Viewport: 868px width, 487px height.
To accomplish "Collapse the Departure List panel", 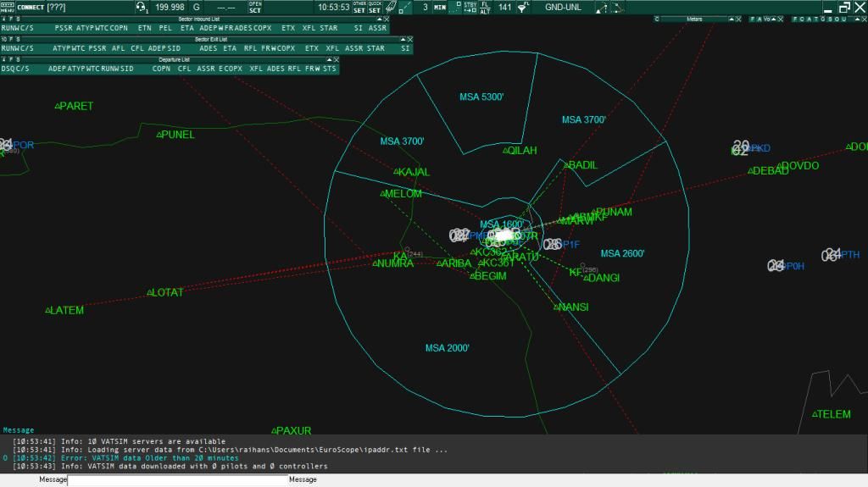I will 329,60.
